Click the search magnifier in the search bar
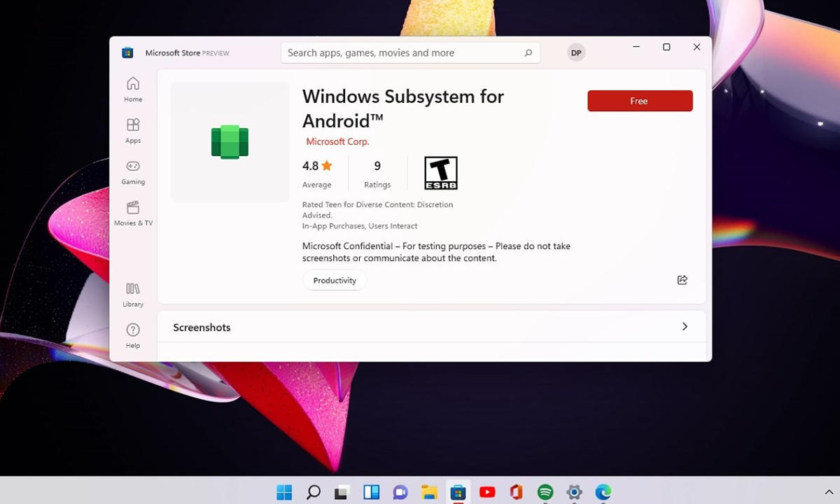840x504 pixels. coord(528,52)
